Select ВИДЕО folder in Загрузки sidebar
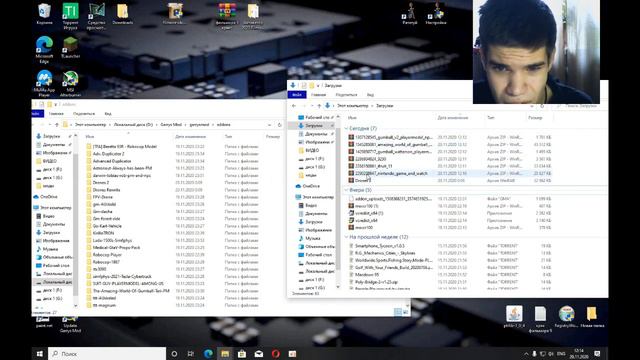Screen dimensions: 640x360 (x=312, y=150)
